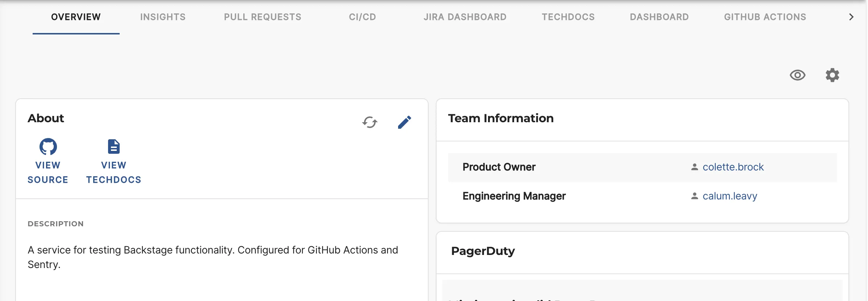Edit metadata with the pencil icon
This screenshot has width=868, height=301.
[x=404, y=122]
